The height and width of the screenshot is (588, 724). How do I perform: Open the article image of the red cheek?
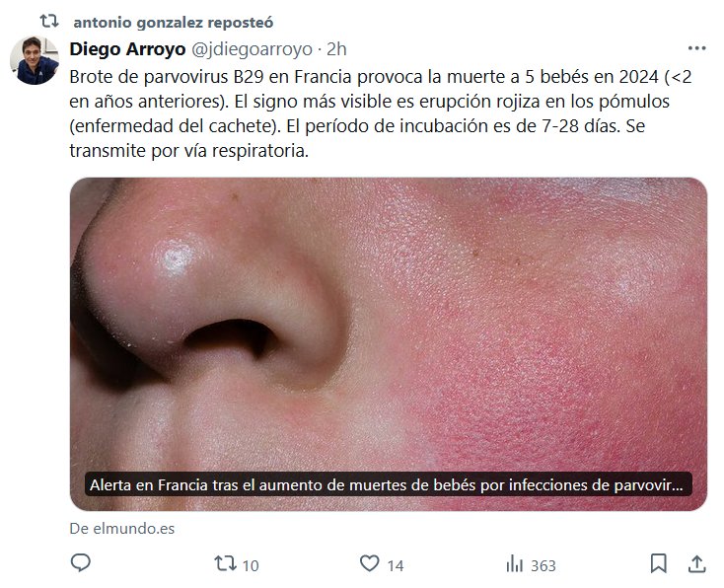point(389,344)
